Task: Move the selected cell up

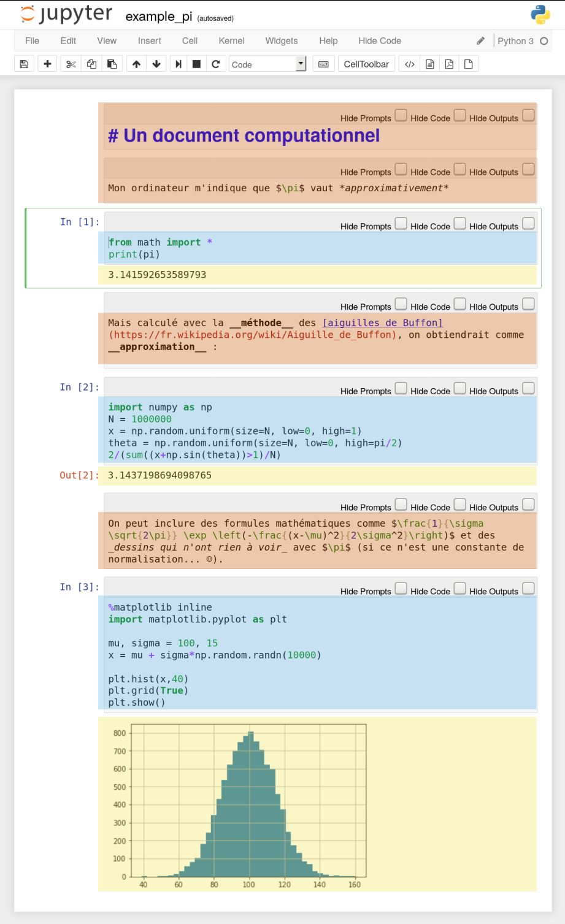Action: [136, 64]
